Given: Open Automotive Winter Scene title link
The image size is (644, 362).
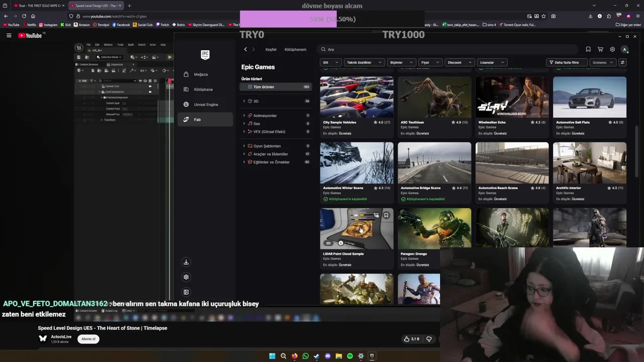Looking at the screenshot, I should 343,188.
